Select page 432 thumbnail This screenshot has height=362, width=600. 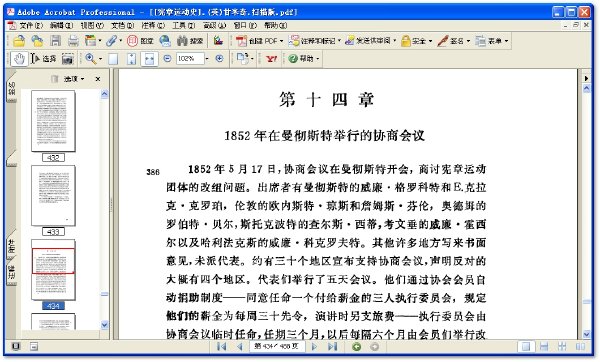(53, 121)
